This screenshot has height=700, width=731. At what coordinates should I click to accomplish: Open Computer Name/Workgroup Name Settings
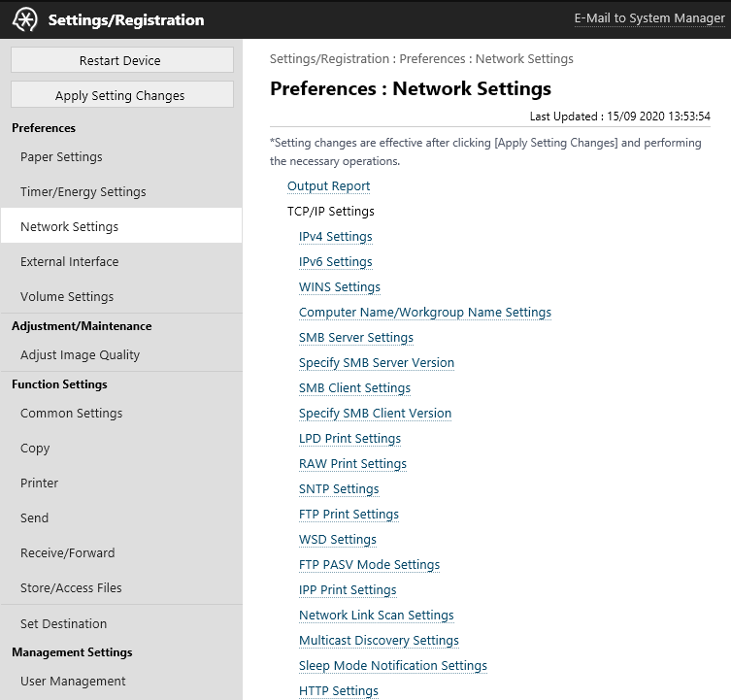click(x=424, y=313)
